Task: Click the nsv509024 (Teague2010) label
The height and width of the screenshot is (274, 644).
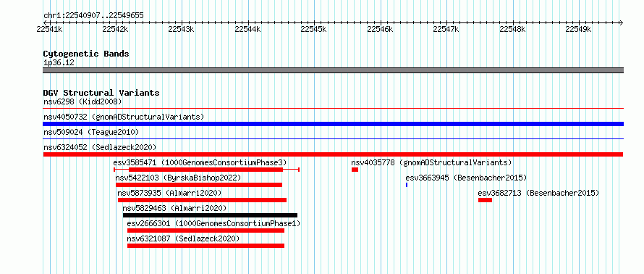Action: click(91, 132)
